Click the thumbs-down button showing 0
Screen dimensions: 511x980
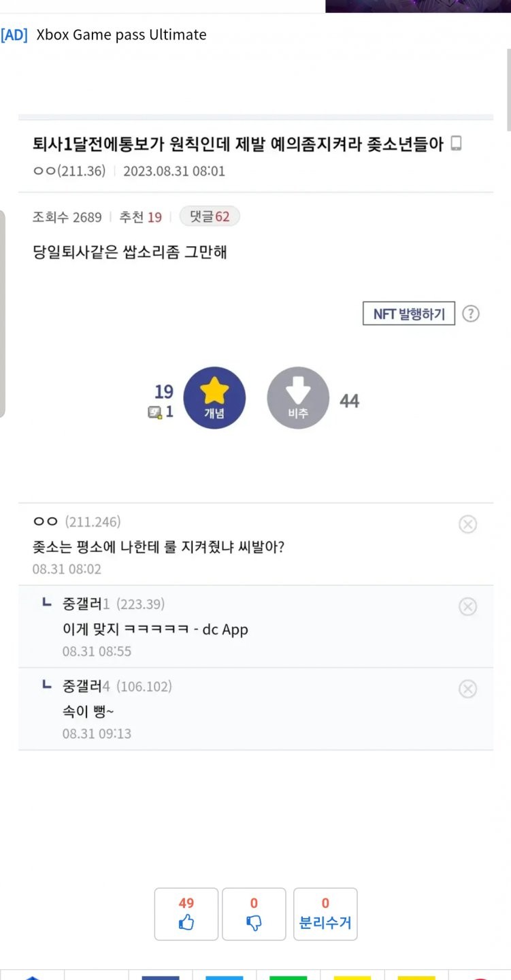tap(254, 914)
